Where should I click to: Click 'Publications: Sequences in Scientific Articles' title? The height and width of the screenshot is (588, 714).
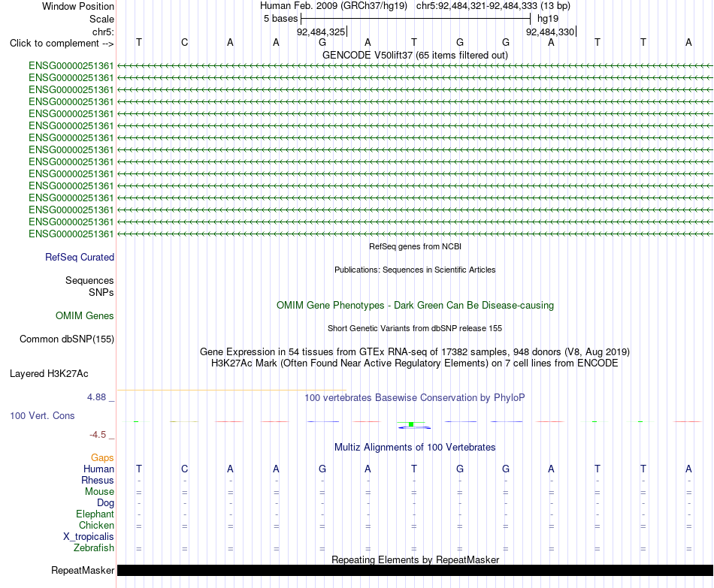tap(415, 270)
